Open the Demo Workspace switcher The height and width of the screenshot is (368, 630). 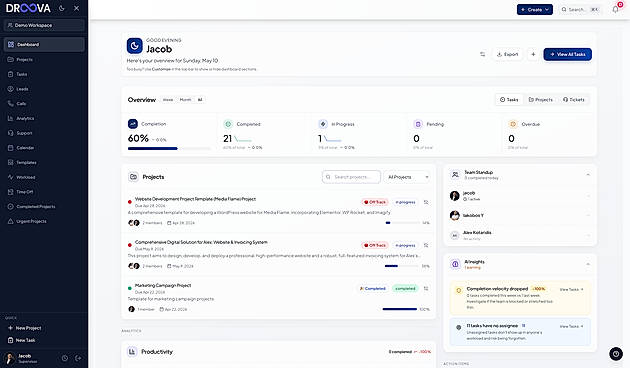[44, 25]
